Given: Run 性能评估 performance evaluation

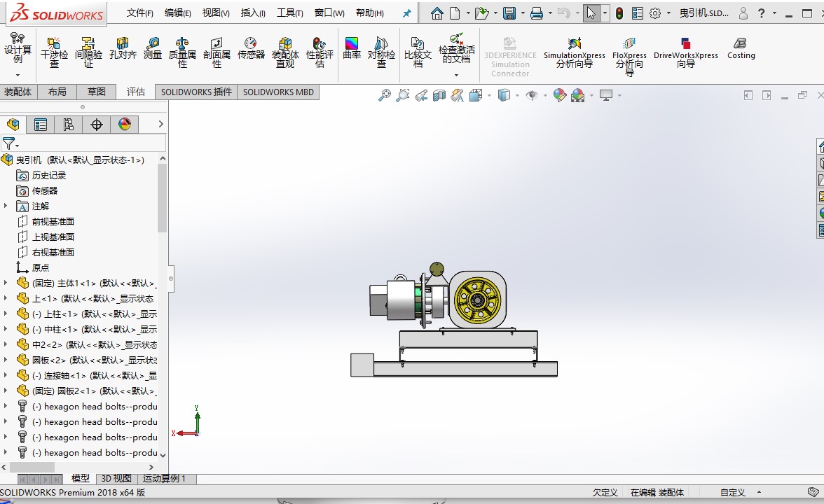Looking at the screenshot, I should [320, 52].
